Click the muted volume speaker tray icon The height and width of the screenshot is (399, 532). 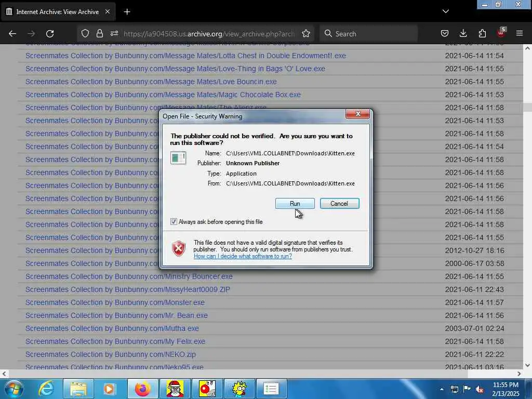click(x=480, y=389)
